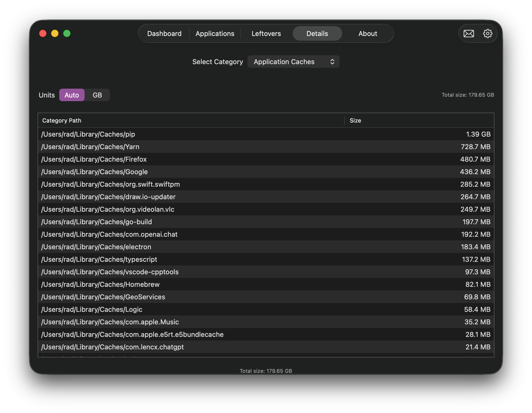Screen dimensions: 532x413
Task: Select the com.lencx.chatgpt cache row
Action: (266, 347)
